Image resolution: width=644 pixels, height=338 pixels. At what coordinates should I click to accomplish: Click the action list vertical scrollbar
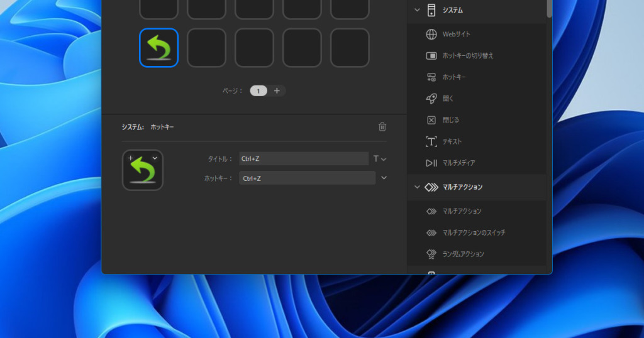point(549,9)
